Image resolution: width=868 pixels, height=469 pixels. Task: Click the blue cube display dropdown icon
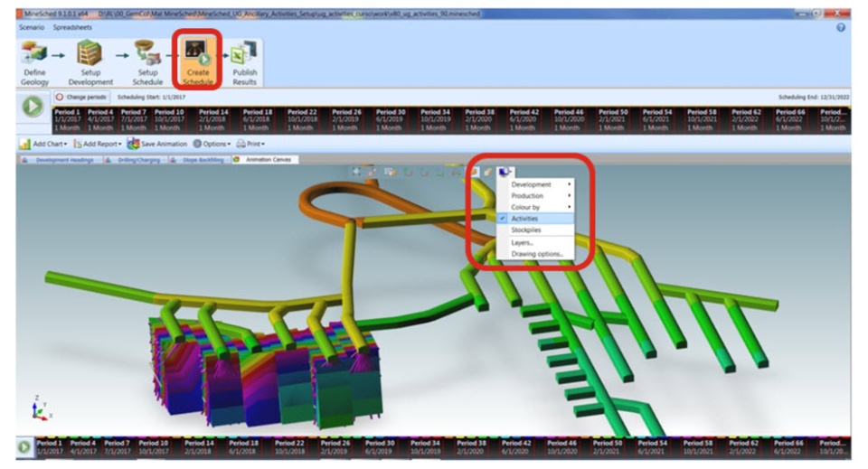click(x=505, y=172)
